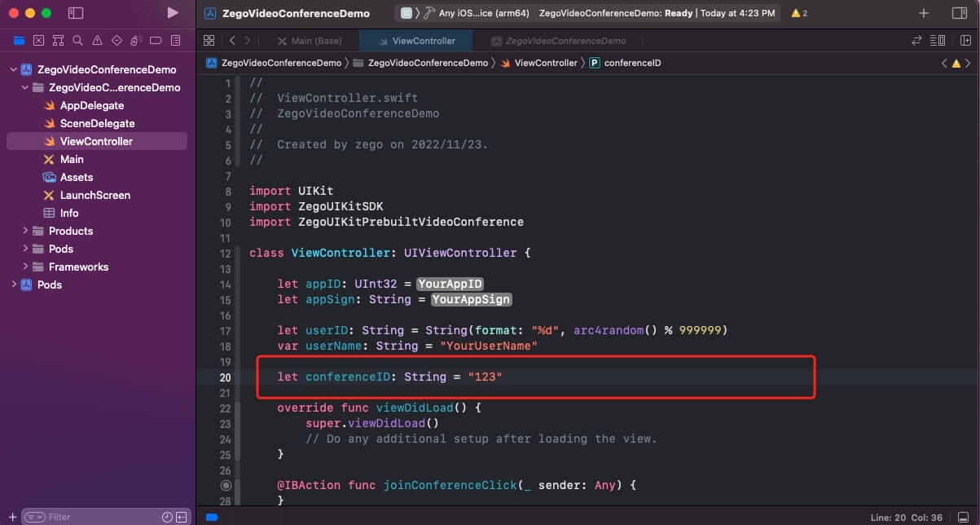Expand the Products folder
The width and height of the screenshot is (980, 525).
click(x=25, y=231)
